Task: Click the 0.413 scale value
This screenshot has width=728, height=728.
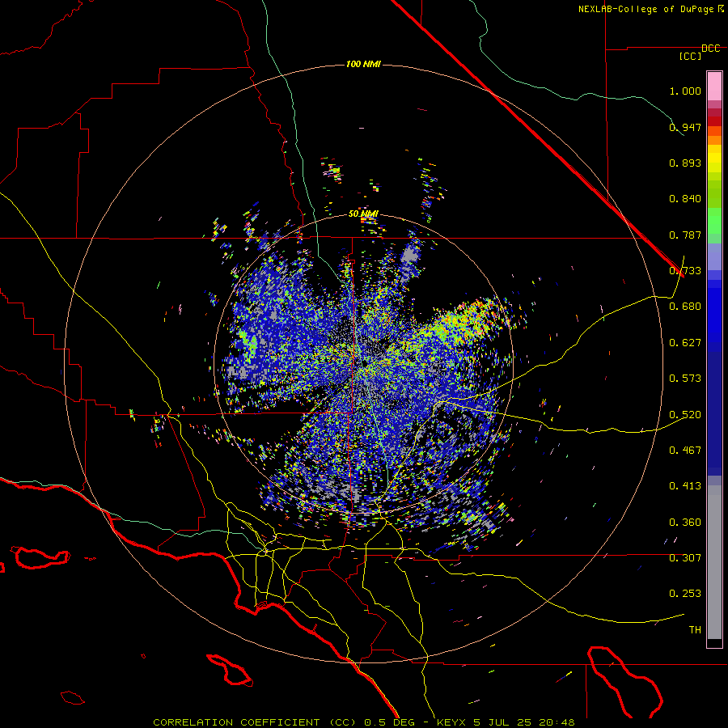Action: [x=685, y=486]
